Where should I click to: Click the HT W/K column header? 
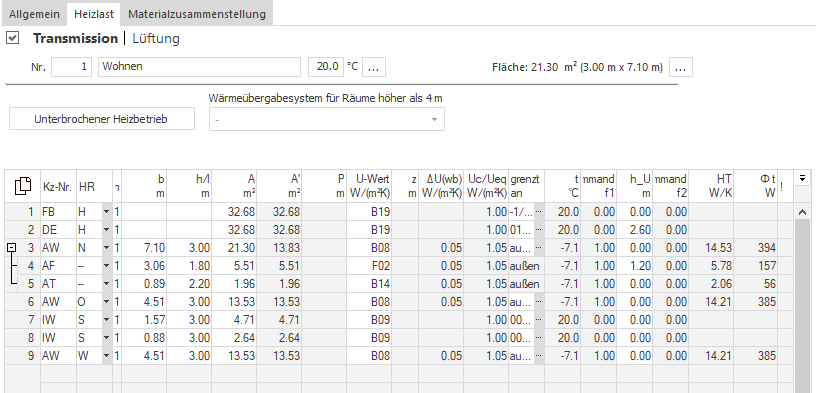[710, 186]
